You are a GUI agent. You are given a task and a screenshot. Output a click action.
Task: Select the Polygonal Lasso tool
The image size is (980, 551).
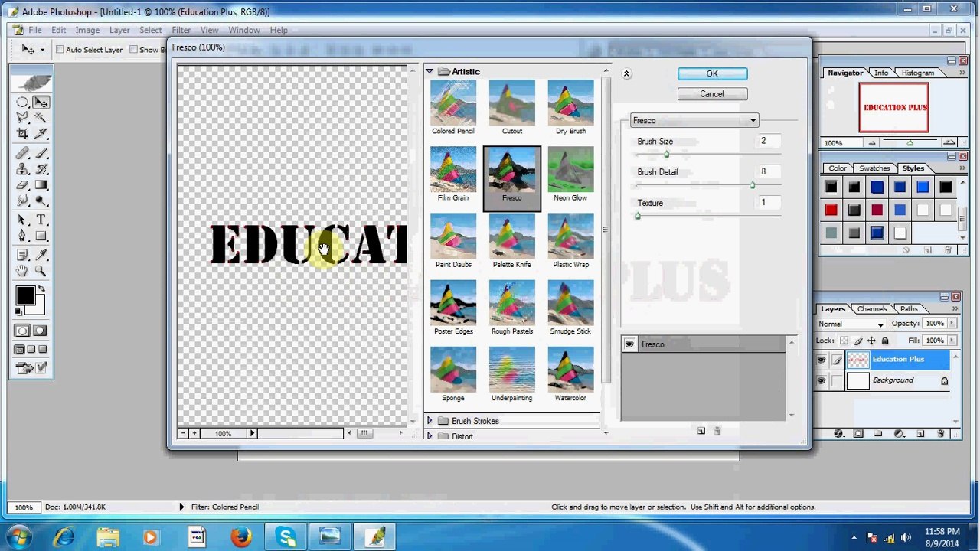[x=22, y=118]
